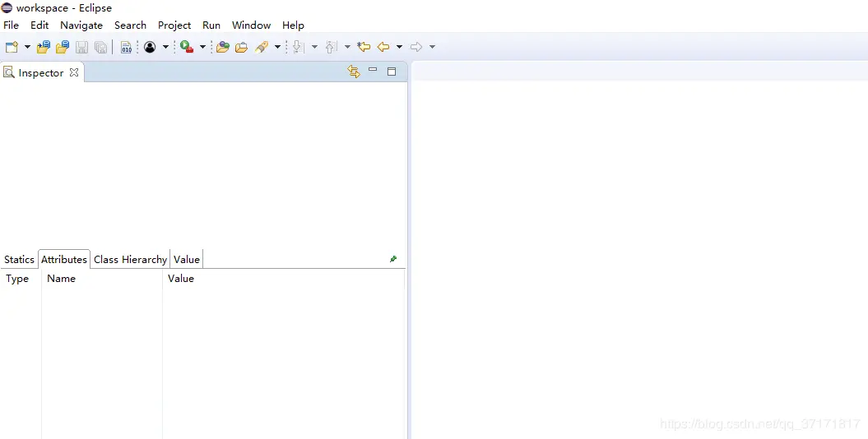This screenshot has height=439, width=868.
Task: Click the yellow Back arrow icon
Action: pyautogui.click(x=383, y=47)
